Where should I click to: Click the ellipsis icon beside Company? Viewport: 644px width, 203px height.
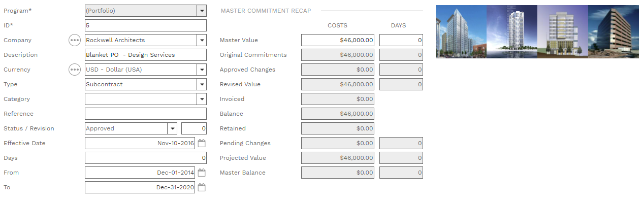[x=75, y=40]
